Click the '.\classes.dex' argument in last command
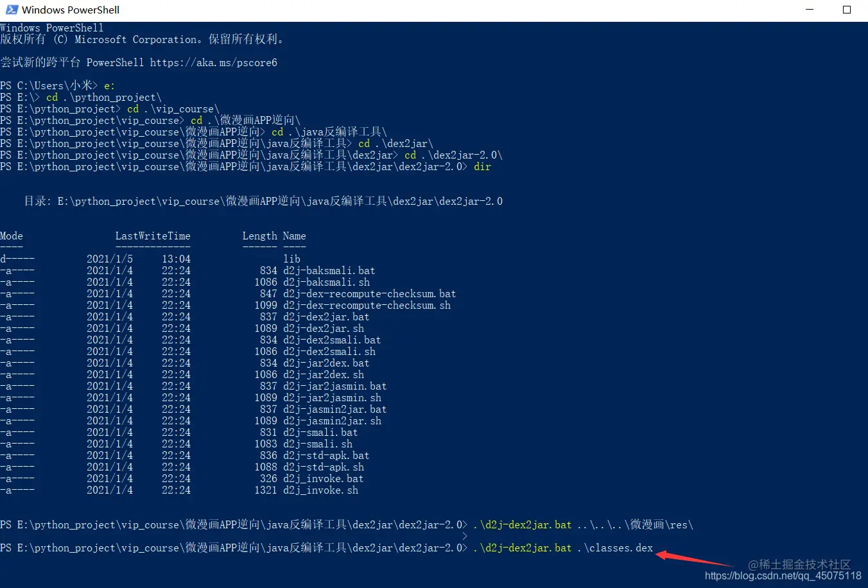Image resolution: width=868 pixels, height=588 pixels. pos(615,548)
